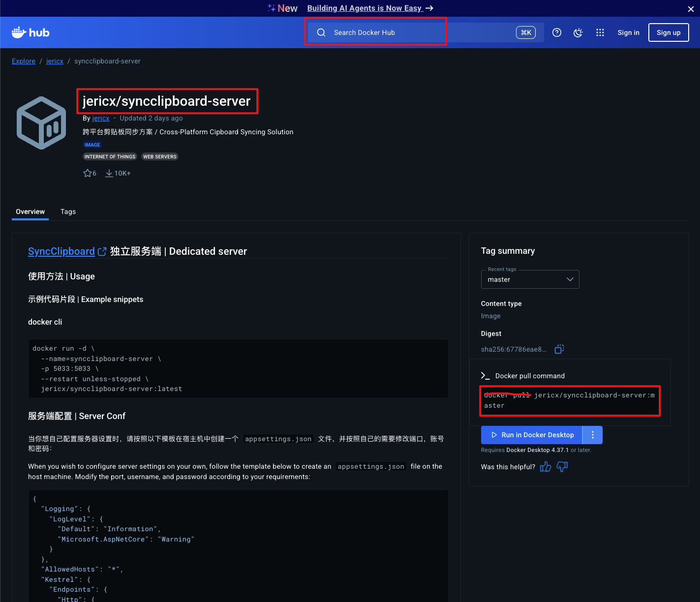700x602 pixels.
Task: Click the INTERNET OF THINGS category chip
Action: [x=110, y=156]
